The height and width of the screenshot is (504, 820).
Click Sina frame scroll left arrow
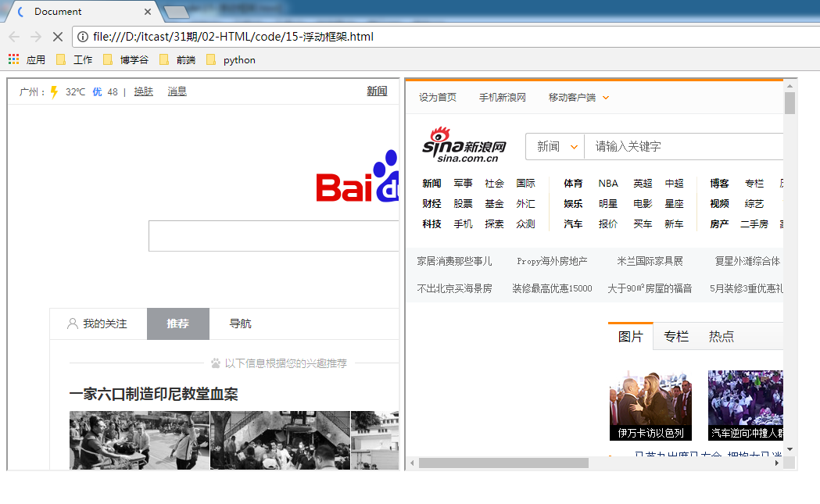(x=412, y=463)
